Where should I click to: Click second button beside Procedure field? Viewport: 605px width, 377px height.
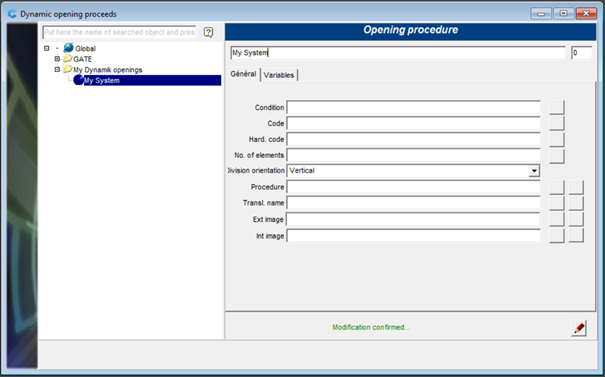tap(576, 187)
